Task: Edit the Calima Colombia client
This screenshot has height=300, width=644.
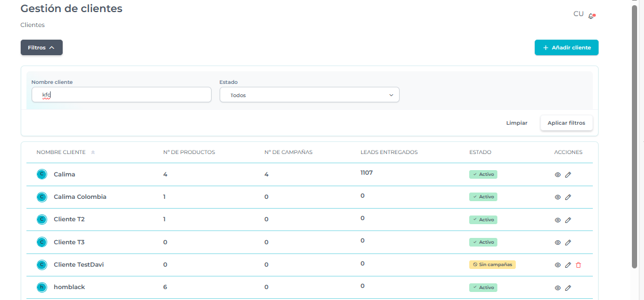Action: (x=568, y=197)
